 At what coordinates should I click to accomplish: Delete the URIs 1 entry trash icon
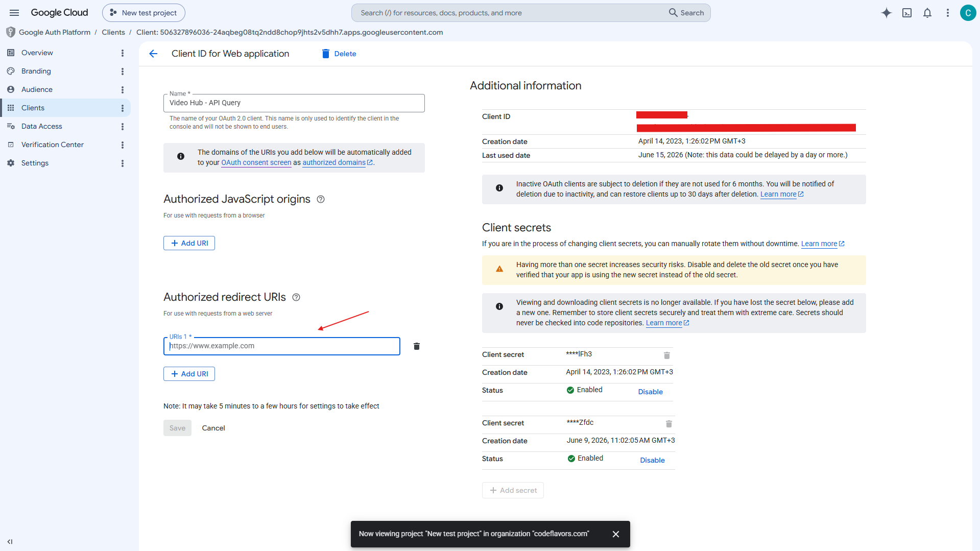pos(417,346)
